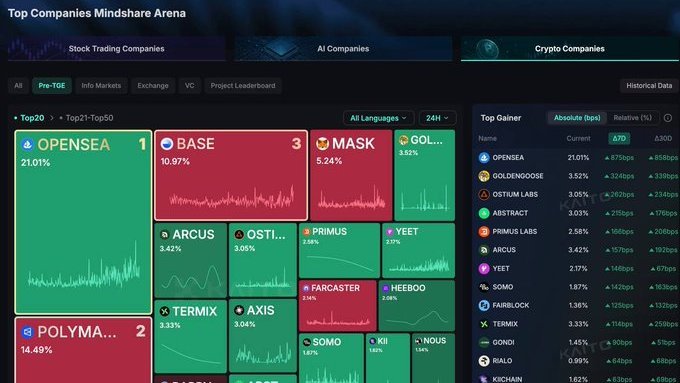Click the Historical Data button
The image size is (680, 383).
(x=649, y=85)
